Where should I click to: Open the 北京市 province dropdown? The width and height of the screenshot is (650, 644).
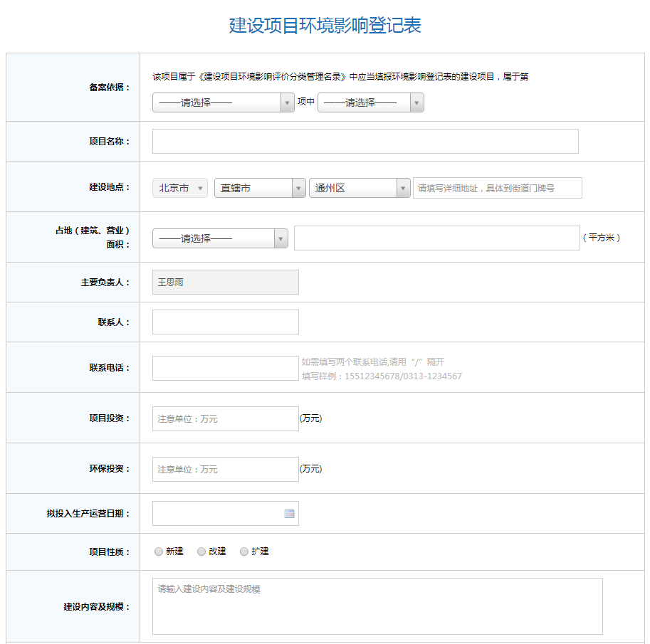pos(180,188)
